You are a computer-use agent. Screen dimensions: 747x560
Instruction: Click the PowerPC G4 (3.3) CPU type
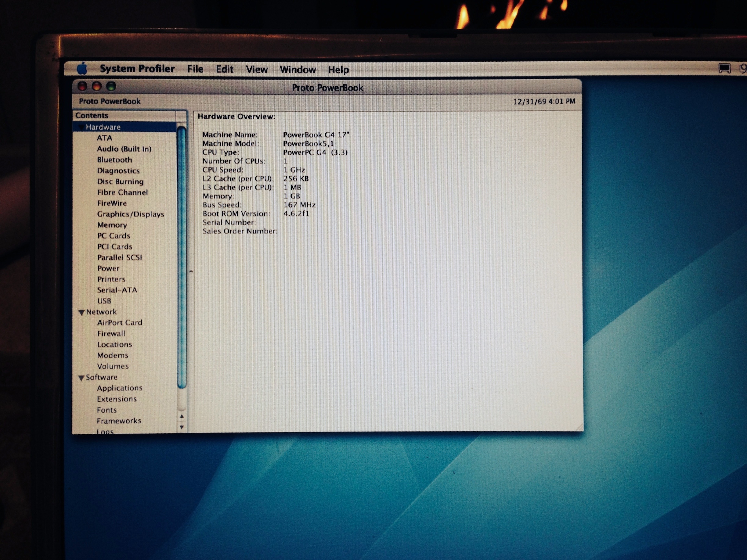pyautogui.click(x=315, y=152)
